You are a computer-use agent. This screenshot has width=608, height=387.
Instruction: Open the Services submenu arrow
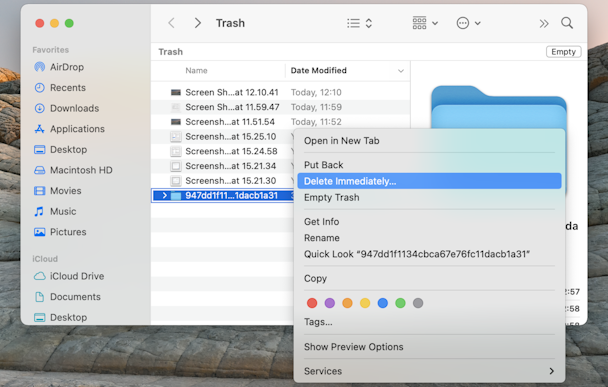click(551, 371)
